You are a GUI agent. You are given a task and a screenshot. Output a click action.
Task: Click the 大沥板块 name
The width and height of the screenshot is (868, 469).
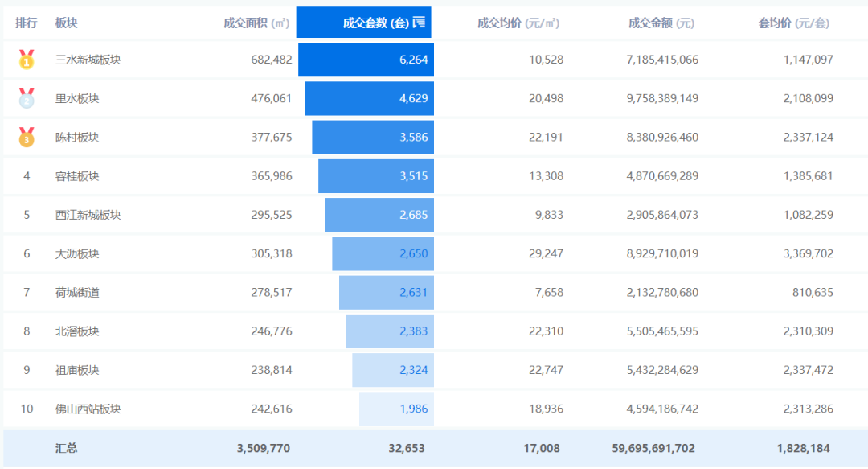[x=77, y=254]
